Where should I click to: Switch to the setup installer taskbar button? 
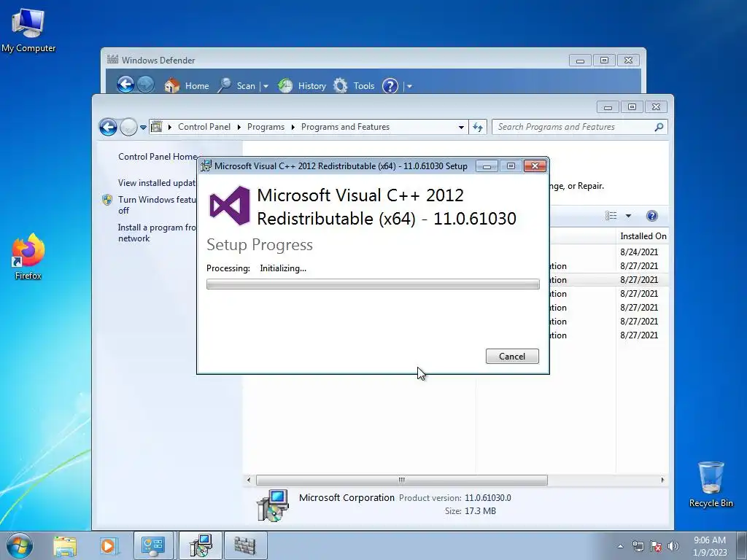pyautogui.click(x=200, y=545)
